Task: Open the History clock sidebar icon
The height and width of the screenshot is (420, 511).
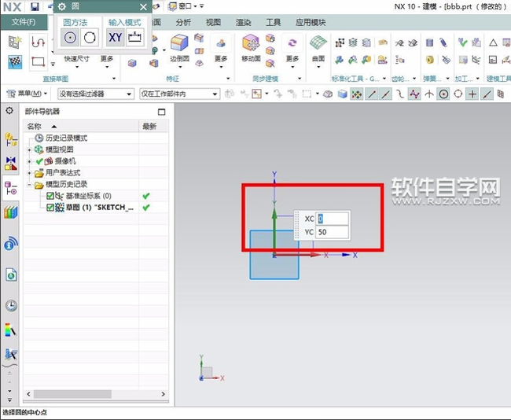Action: 11,306
